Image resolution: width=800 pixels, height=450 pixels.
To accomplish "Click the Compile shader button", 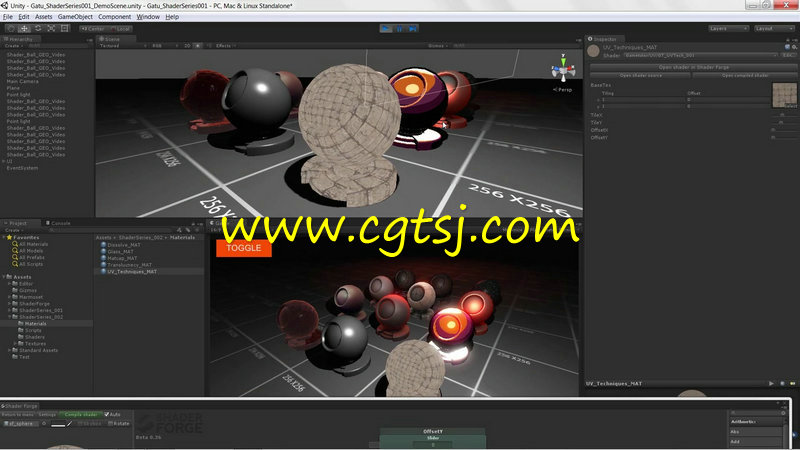I will click(81, 414).
